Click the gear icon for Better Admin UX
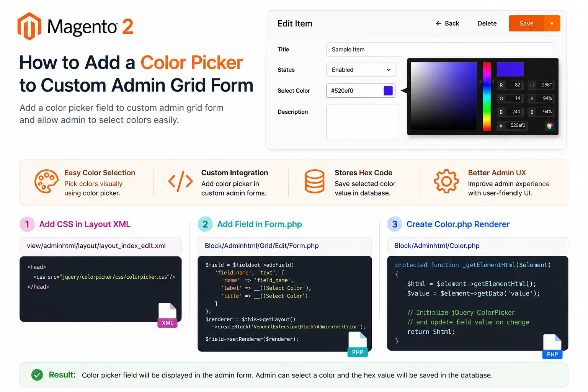 click(x=446, y=181)
